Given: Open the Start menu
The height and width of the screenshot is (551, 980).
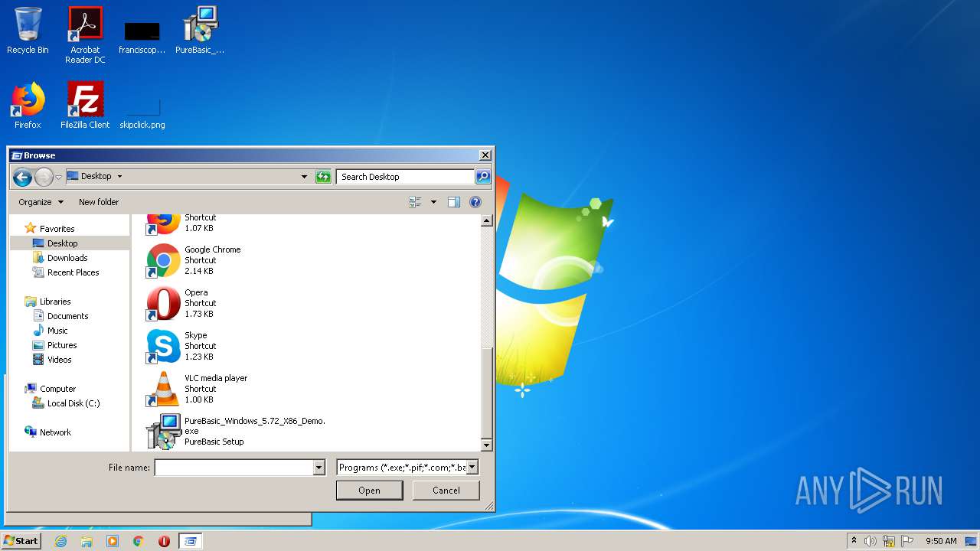Looking at the screenshot, I should coord(21,541).
